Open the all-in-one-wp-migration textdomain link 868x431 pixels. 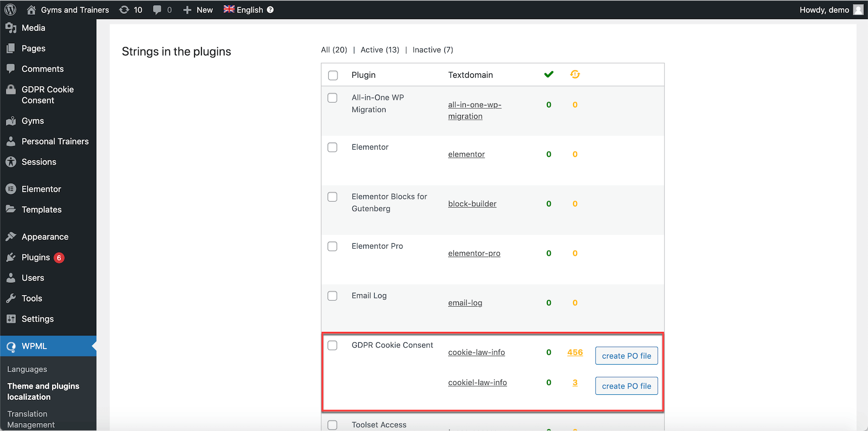point(475,110)
